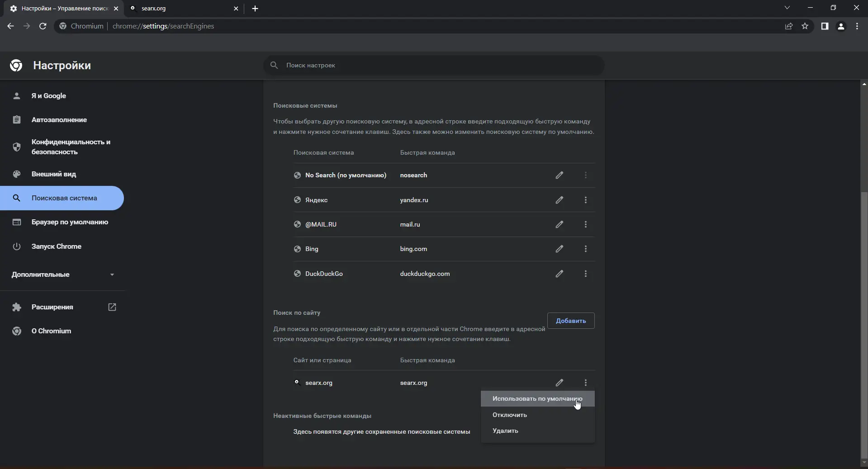The image size is (868, 469).
Task: Open three-dot menu for @MAIL.RU
Action: click(586, 224)
